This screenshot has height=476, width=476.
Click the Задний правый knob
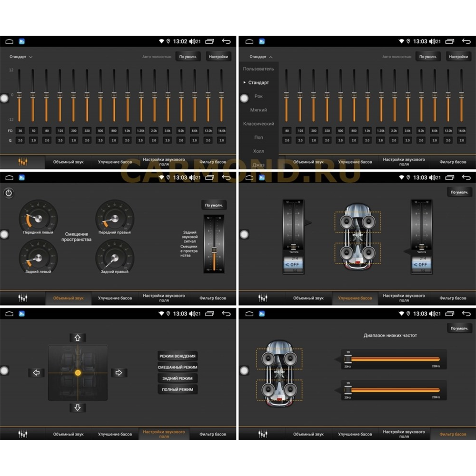click(115, 258)
